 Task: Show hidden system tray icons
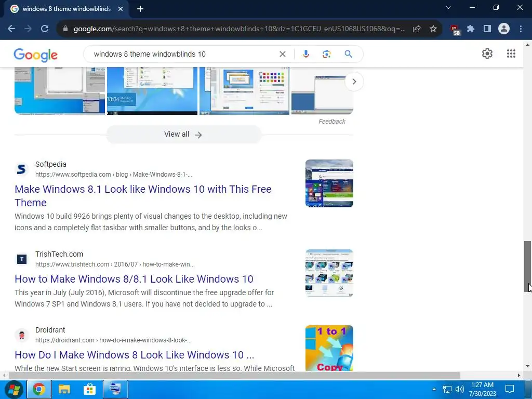434,389
